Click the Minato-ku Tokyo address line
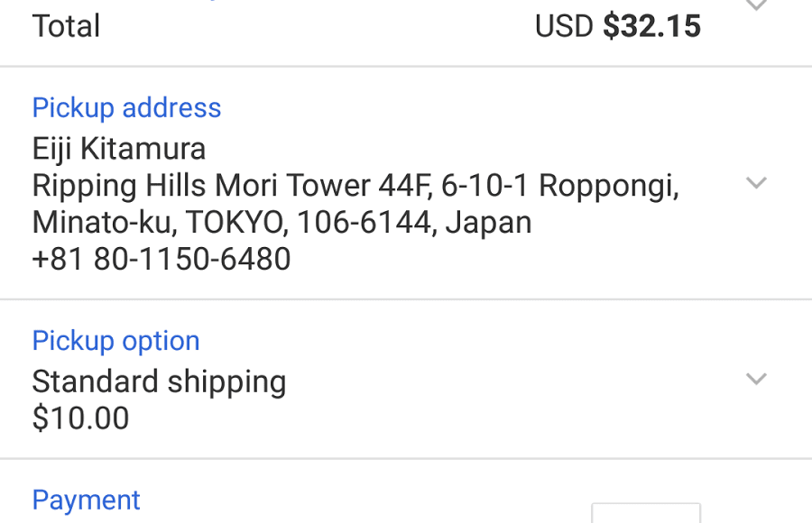The width and height of the screenshot is (812, 523). click(x=281, y=222)
